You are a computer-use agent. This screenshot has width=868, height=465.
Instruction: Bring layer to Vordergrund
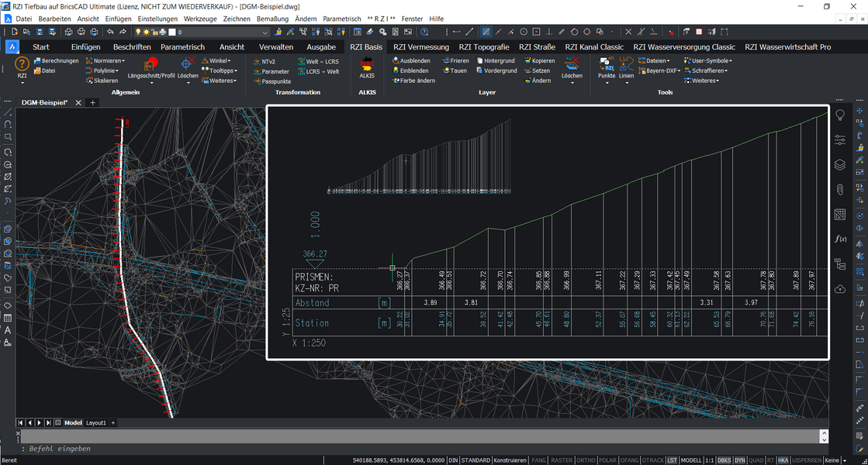click(x=496, y=71)
